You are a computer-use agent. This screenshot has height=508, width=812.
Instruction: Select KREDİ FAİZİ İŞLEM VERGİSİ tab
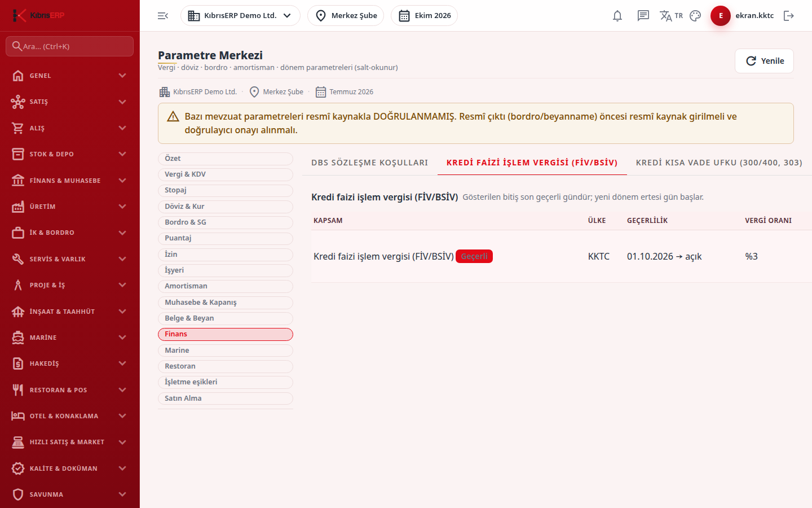pyautogui.click(x=532, y=163)
